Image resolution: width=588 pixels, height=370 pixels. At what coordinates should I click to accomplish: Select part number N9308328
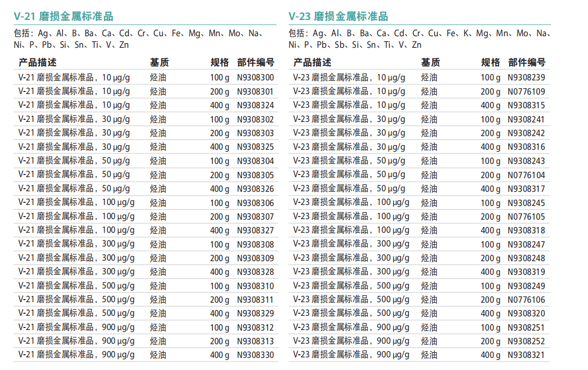[x=255, y=272]
